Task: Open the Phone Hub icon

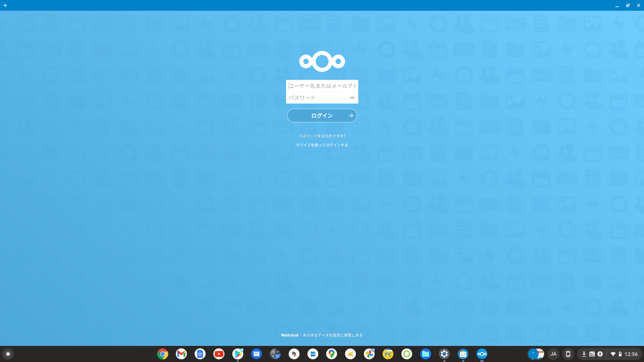Action: (568, 354)
